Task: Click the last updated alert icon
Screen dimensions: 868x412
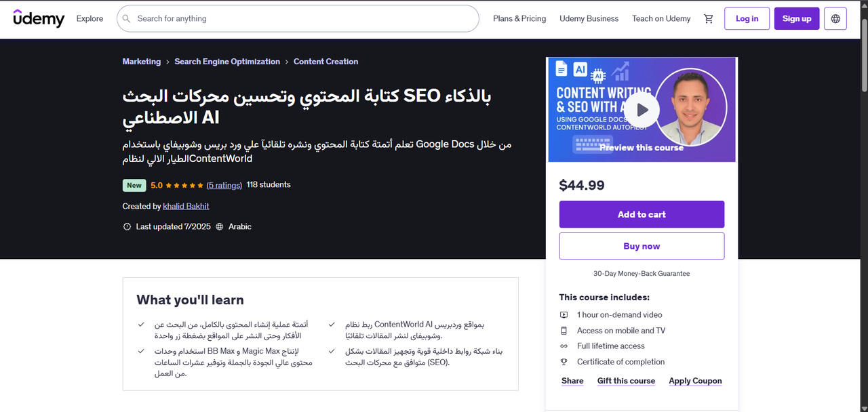Action: pyautogui.click(x=127, y=227)
